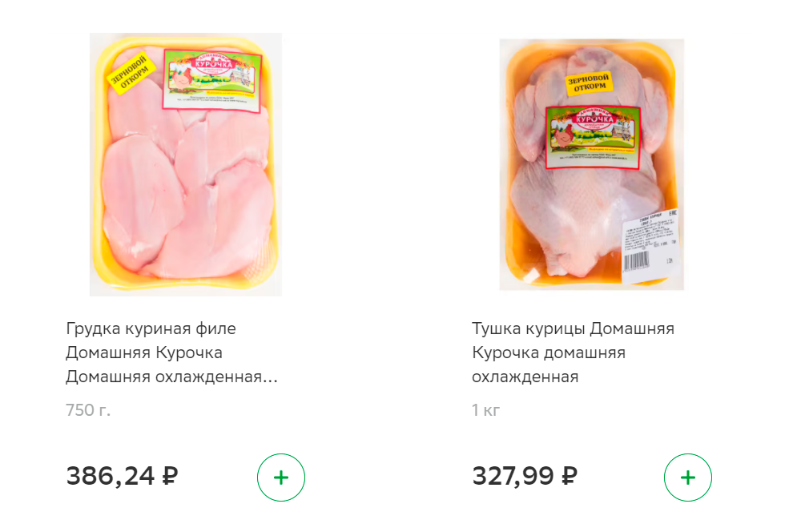801x532 pixels.
Task: Click the word 'охлажденная' under the carcass title
Action: tap(525, 377)
